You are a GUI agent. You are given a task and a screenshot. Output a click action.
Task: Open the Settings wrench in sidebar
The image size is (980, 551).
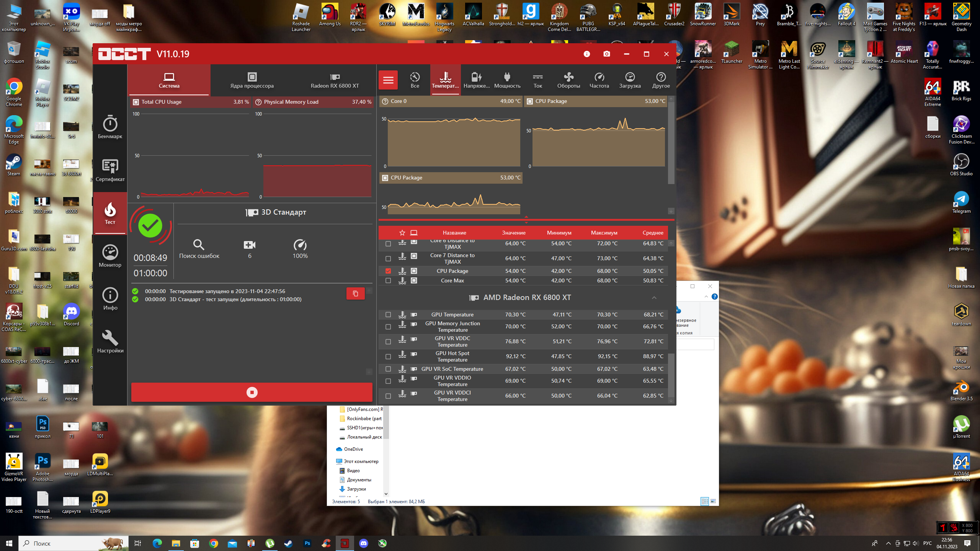click(110, 342)
